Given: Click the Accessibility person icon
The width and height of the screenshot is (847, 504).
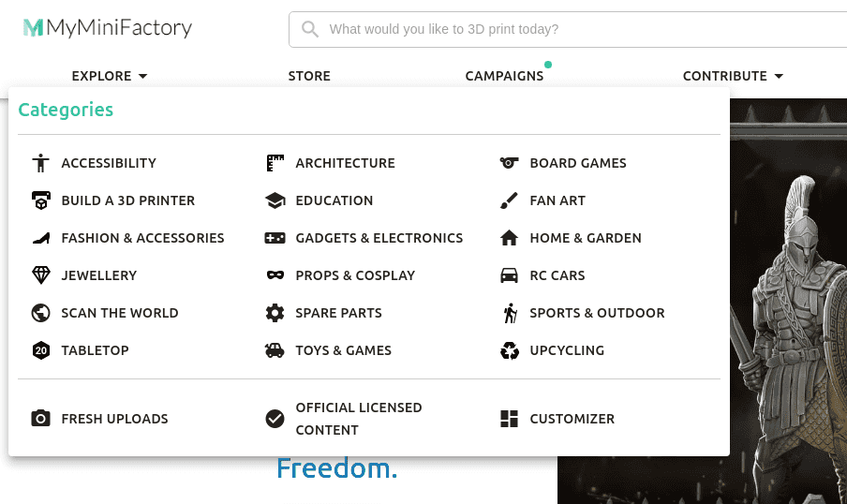Looking at the screenshot, I should (x=40, y=163).
